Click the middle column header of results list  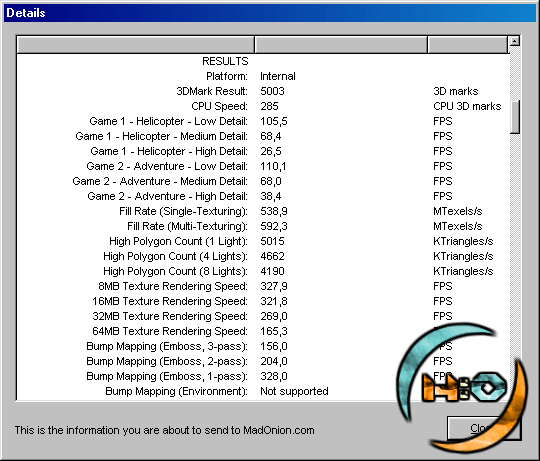[x=341, y=45]
